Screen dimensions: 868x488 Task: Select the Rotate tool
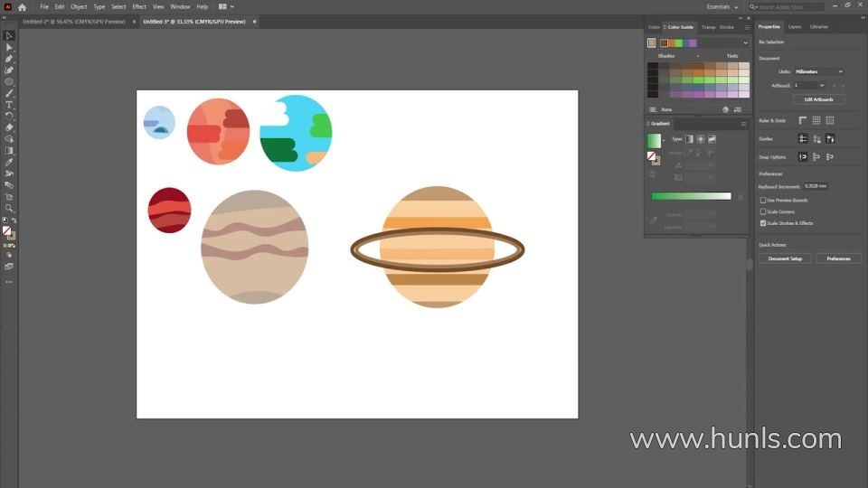tap(9, 117)
